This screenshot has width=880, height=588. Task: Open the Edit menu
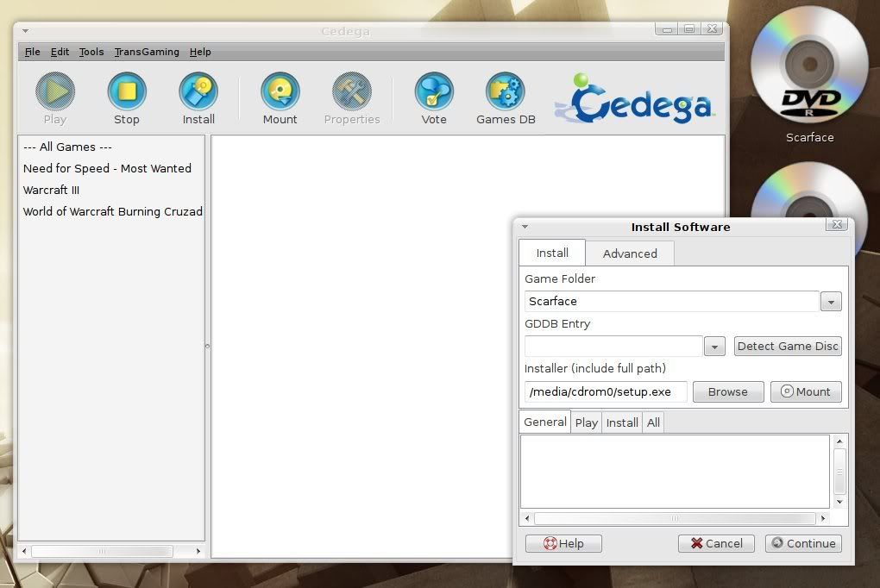pos(60,52)
